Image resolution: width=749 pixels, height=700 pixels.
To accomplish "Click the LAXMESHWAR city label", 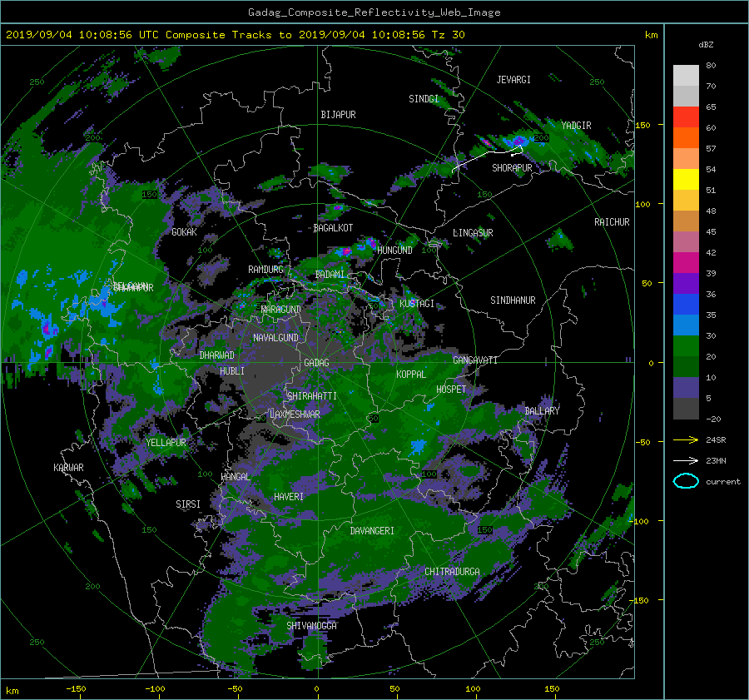I will tap(295, 415).
